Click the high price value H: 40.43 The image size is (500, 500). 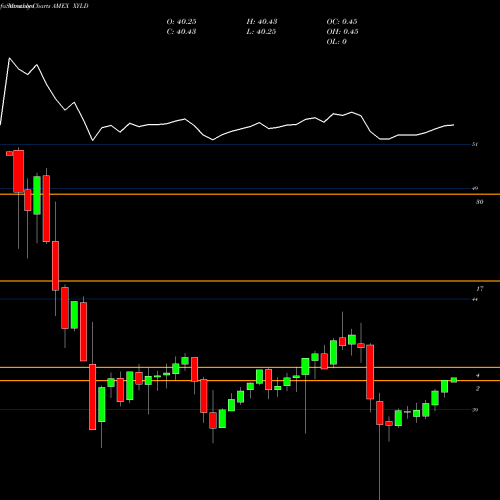(262, 22)
